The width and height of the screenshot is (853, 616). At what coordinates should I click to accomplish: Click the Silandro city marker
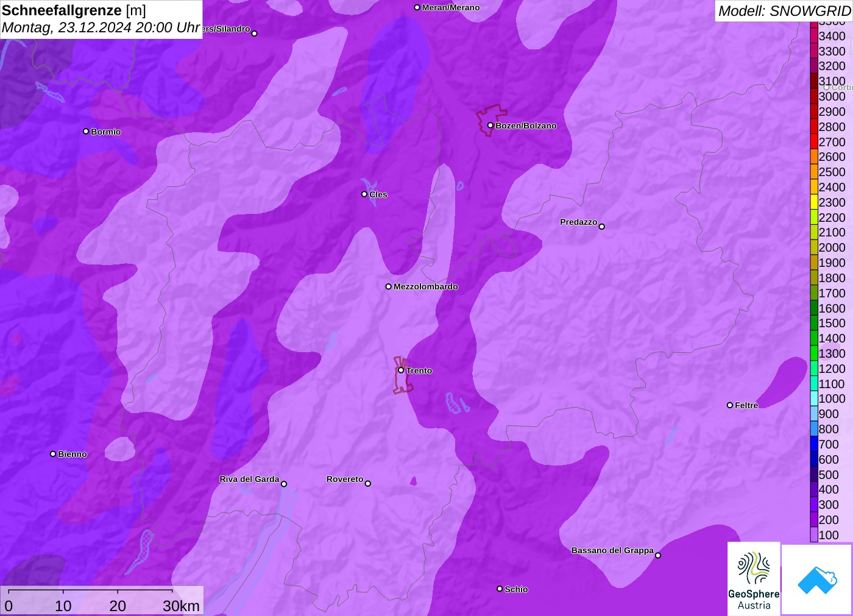tap(254, 34)
